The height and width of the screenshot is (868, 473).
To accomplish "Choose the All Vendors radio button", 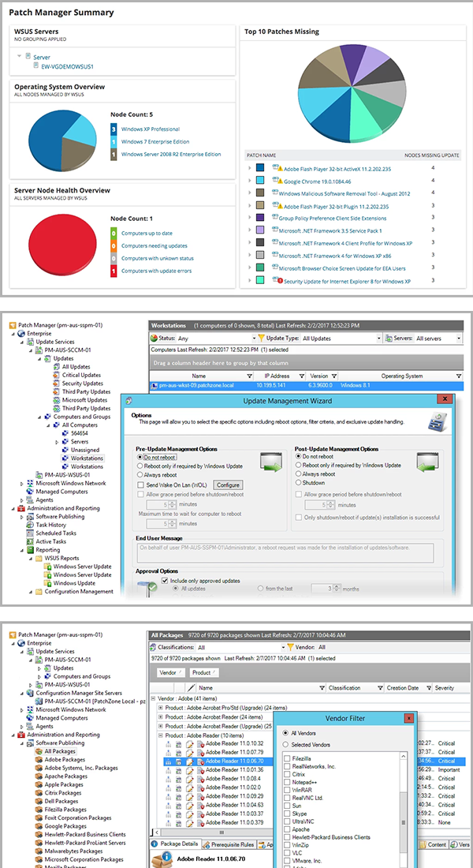I will coord(285,732).
